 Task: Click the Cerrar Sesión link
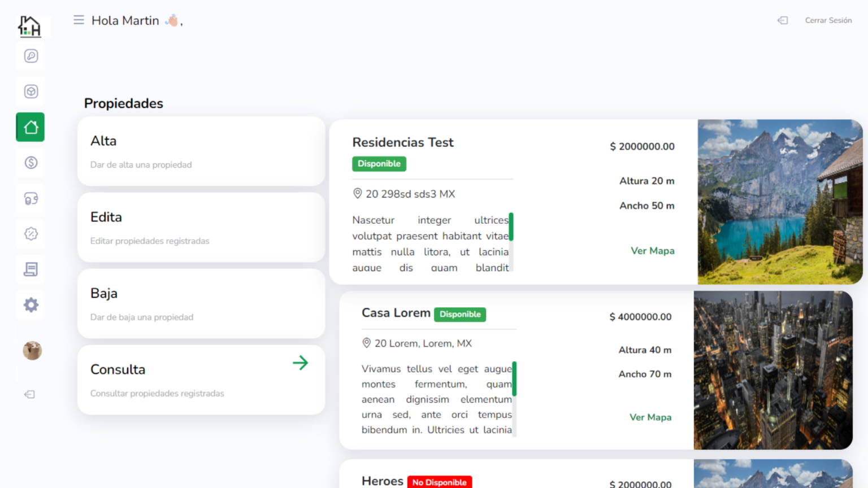pos(828,20)
